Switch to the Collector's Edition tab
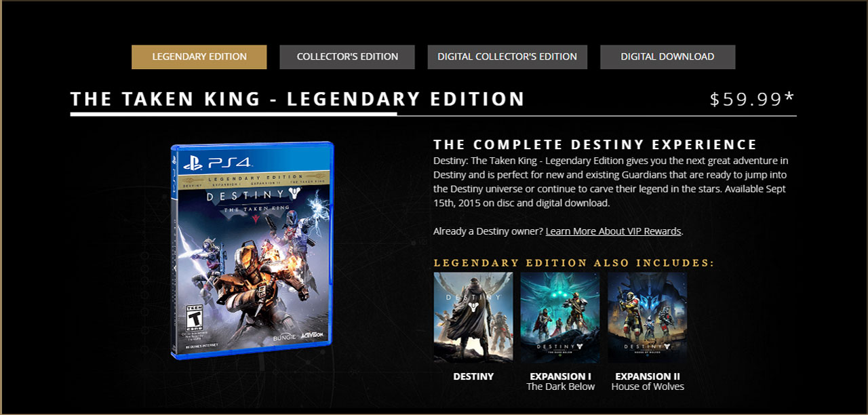868x415 pixels. pos(347,57)
